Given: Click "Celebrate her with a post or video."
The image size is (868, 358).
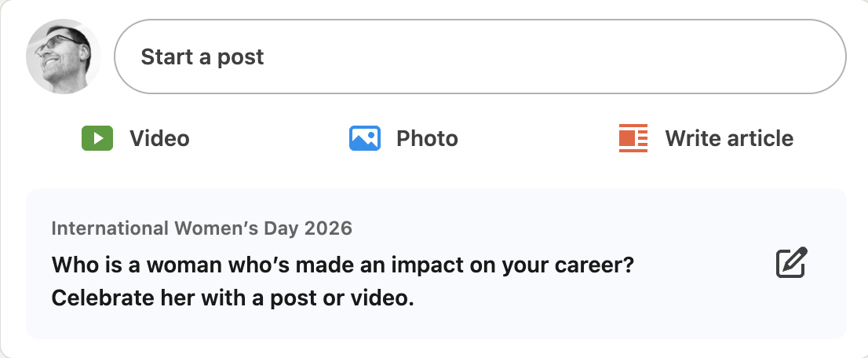Looking at the screenshot, I should pyautogui.click(x=232, y=298).
